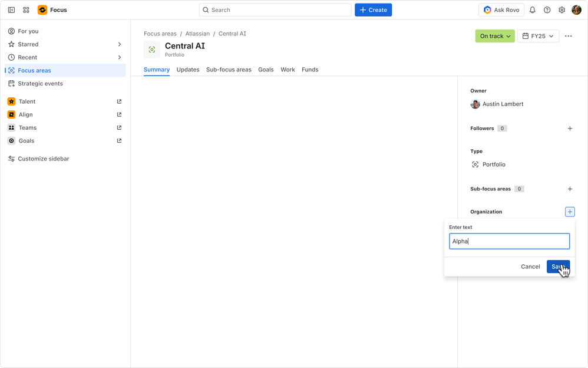Open the settings gear icon
The width and height of the screenshot is (588, 368).
pyautogui.click(x=561, y=10)
